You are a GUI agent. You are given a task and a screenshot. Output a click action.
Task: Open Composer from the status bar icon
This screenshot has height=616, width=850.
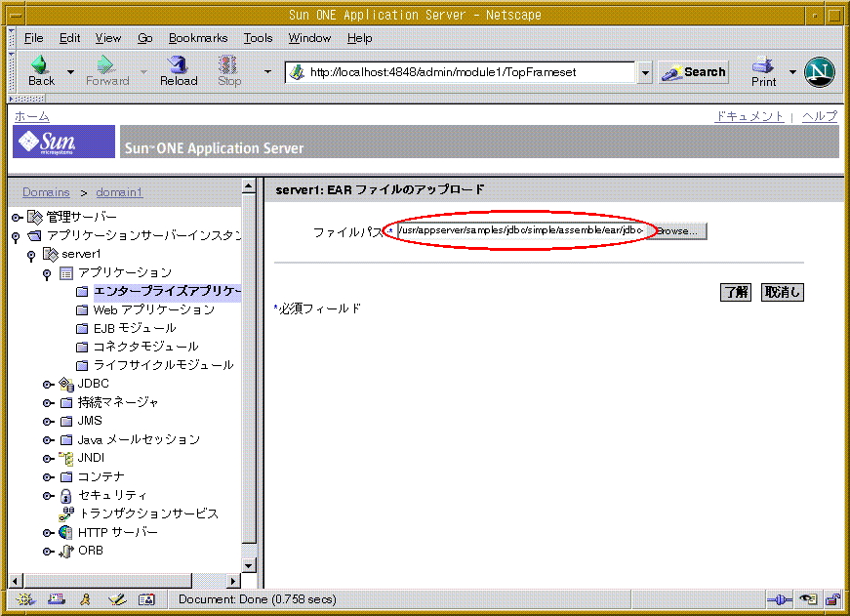point(116,599)
